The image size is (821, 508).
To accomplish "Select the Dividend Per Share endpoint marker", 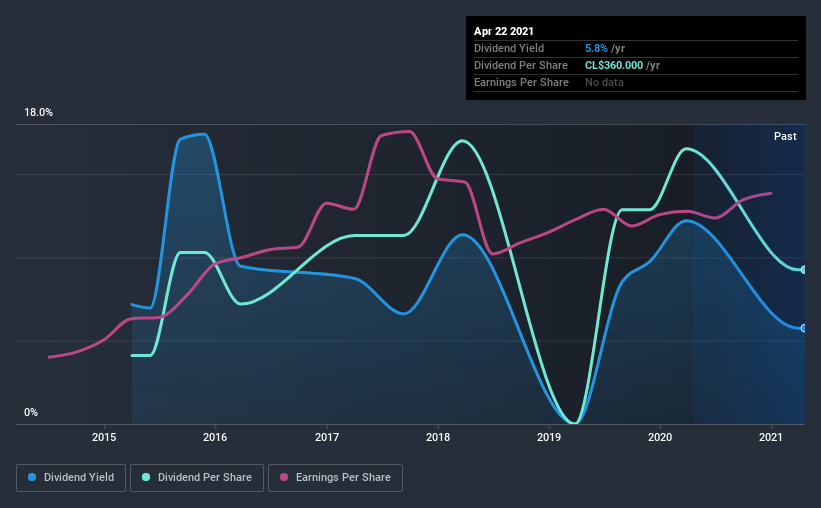I will click(x=803, y=270).
